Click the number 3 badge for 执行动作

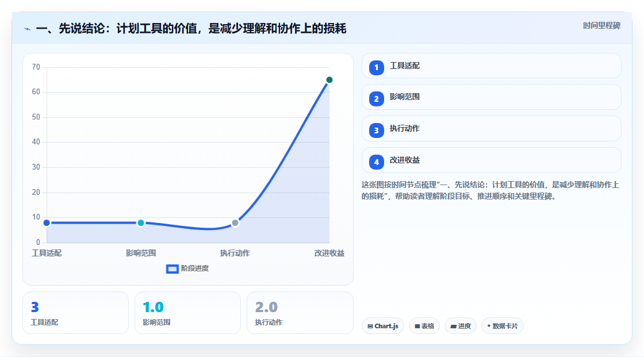[x=376, y=130]
